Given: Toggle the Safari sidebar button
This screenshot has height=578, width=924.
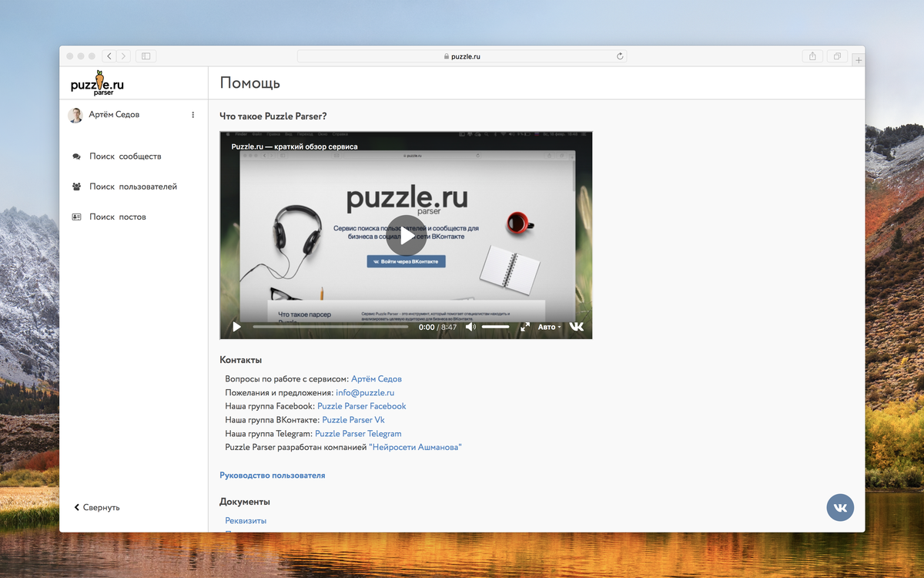Looking at the screenshot, I should coord(146,56).
